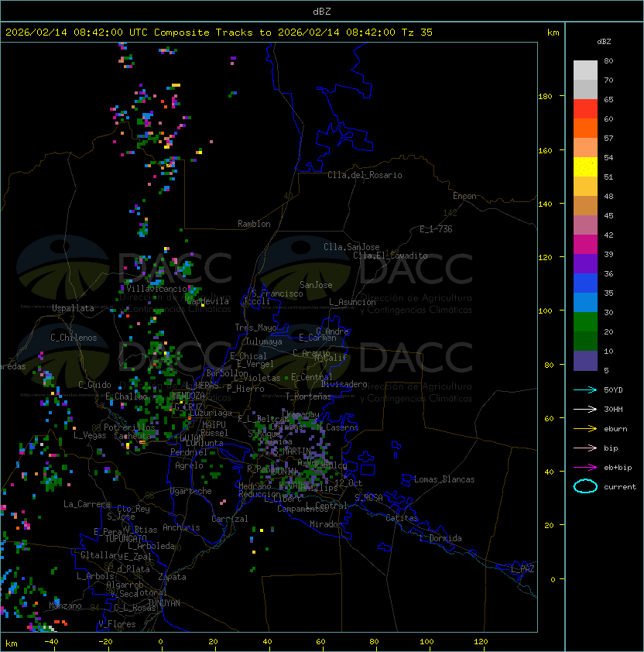Click the '50YD' legend label
This screenshot has width=644, height=652.
(x=613, y=389)
